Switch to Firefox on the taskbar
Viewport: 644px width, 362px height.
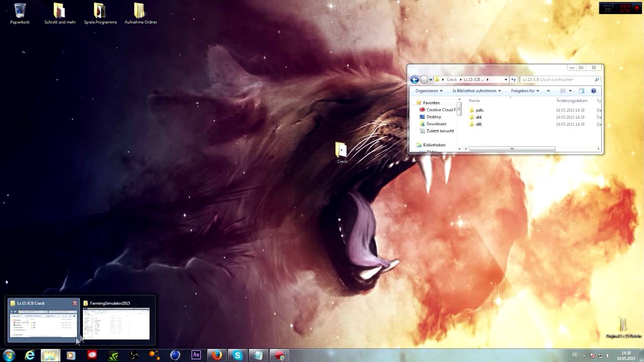pos(217,355)
